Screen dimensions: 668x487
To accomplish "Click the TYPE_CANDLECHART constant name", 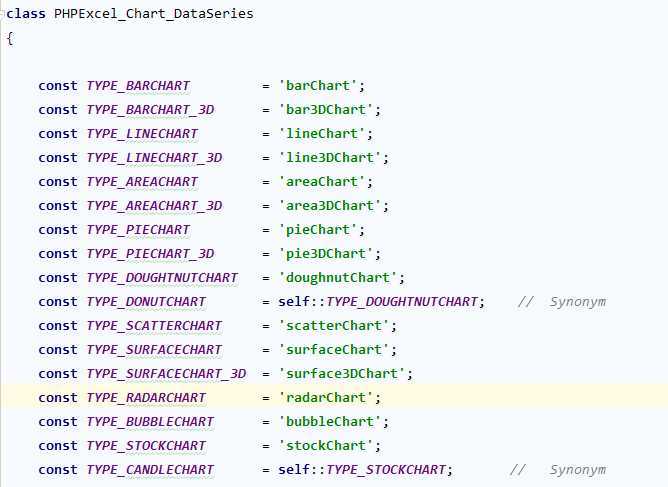I will tap(150, 470).
